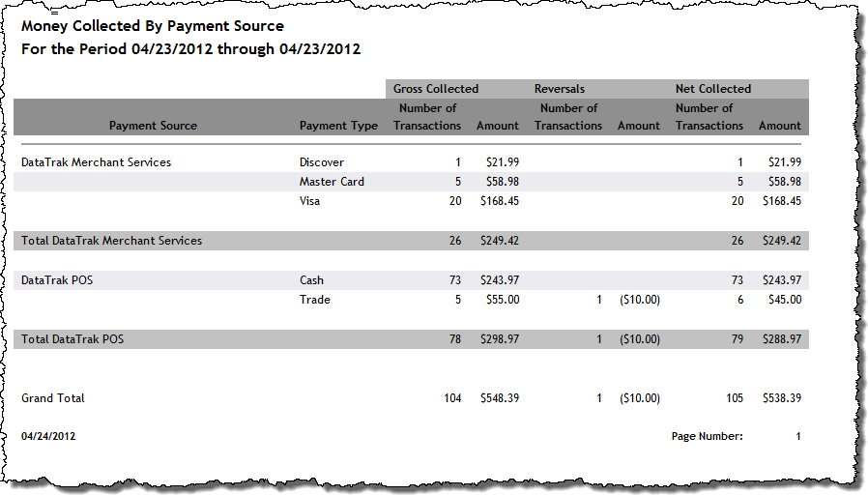Click the DataTrak POS source label
Viewport: 868px width, 495px height.
57,280
